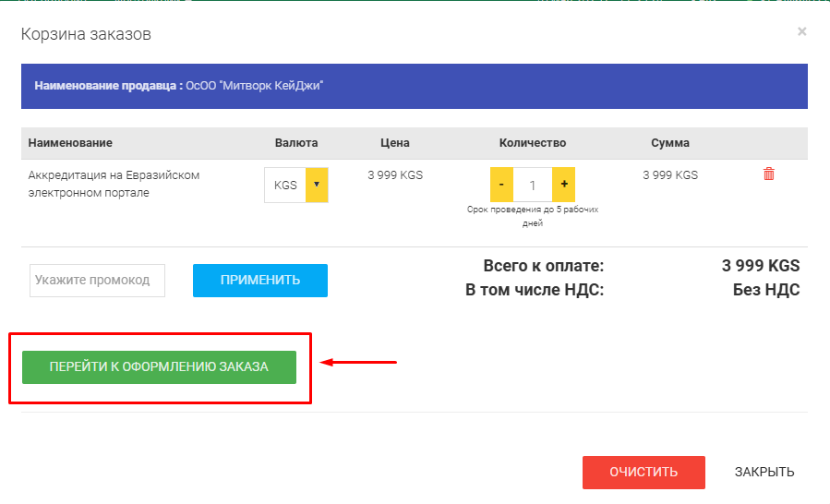Delete the accreditation item with trash icon
Image resolution: width=830 pixels, height=504 pixels.
point(768,174)
